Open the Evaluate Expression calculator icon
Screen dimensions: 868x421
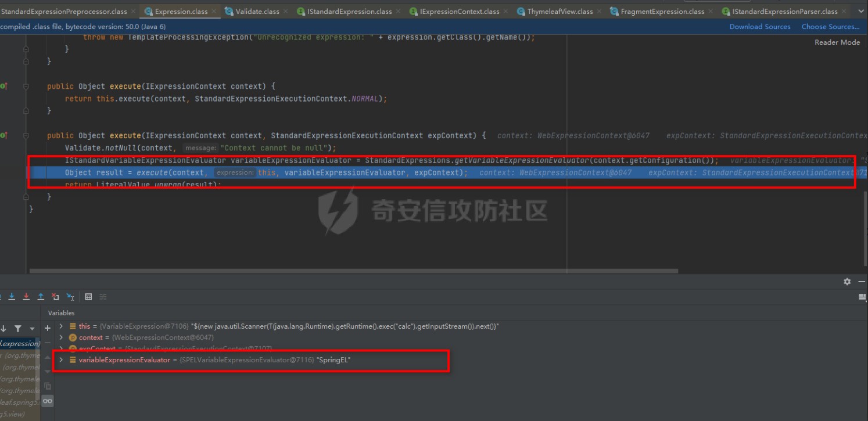pos(88,297)
